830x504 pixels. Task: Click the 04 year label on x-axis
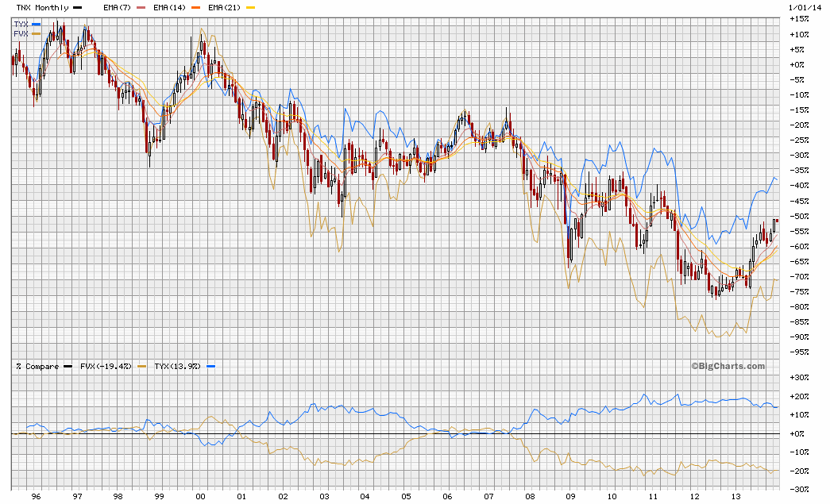(365, 497)
